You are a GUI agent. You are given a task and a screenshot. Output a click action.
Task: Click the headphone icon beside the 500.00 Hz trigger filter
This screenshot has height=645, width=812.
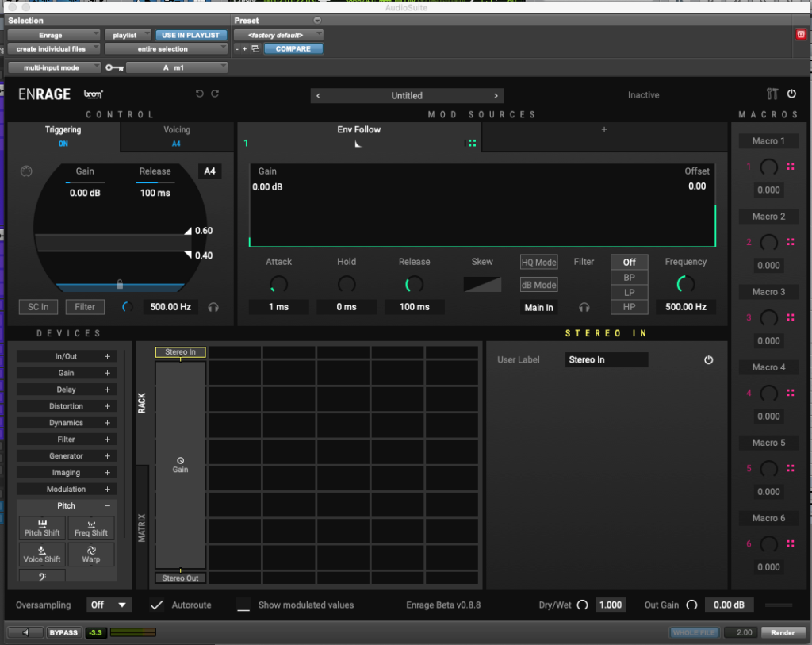[x=213, y=307]
